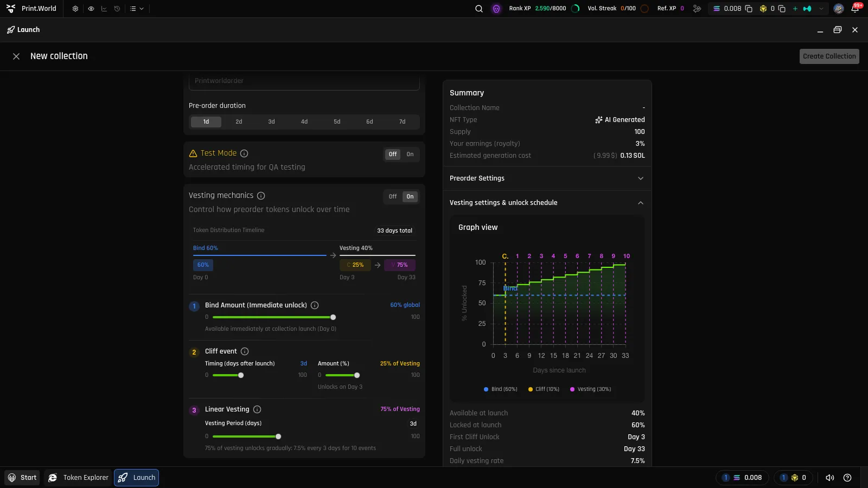Click the Cliff (10%) legend item
The image size is (868, 488).
pyautogui.click(x=544, y=389)
